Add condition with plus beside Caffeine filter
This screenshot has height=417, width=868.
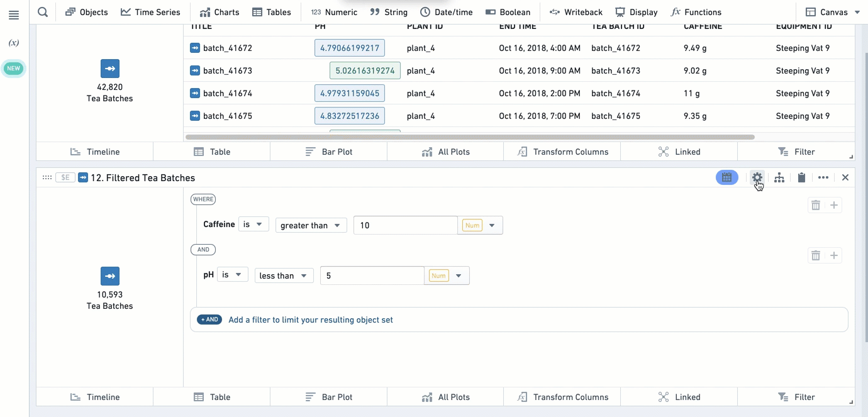[x=834, y=205]
